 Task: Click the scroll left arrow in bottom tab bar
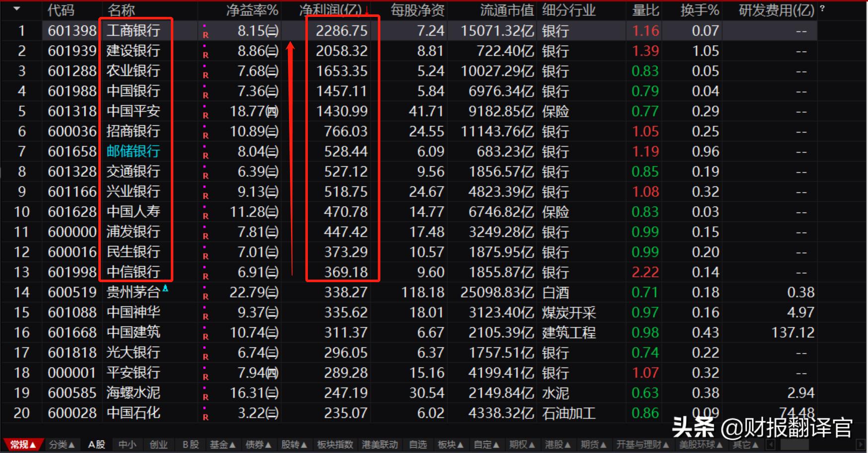coord(771,445)
